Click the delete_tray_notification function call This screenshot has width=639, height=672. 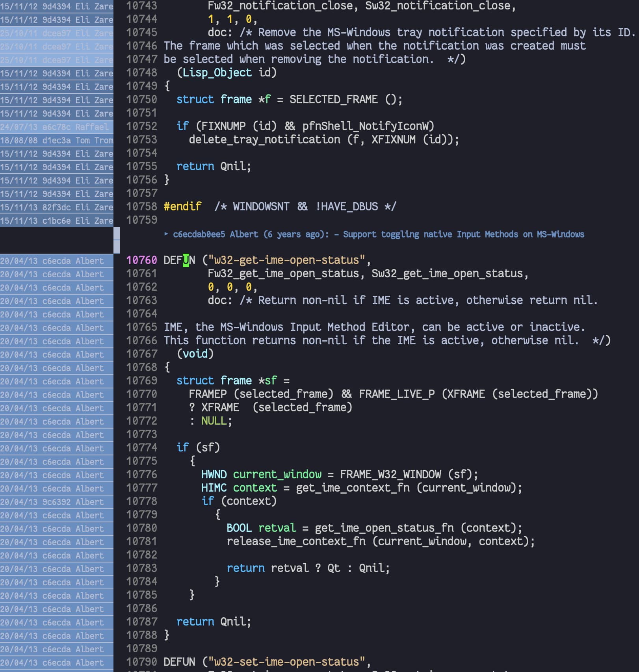click(264, 140)
